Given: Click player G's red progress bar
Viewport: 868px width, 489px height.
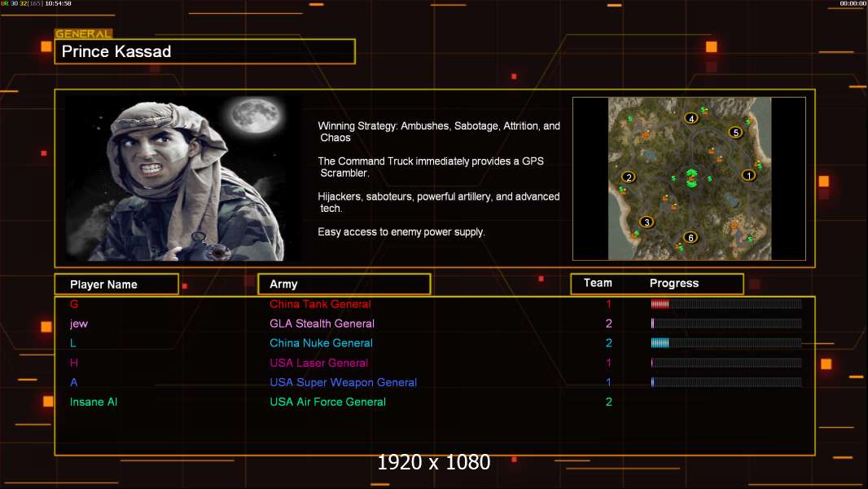Looking at the screenshot, I should [726, 304].
